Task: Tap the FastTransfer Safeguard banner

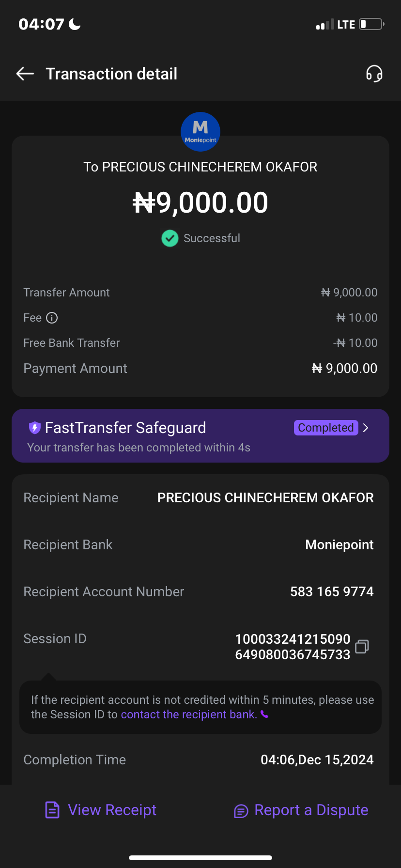Action: [160, 436]
